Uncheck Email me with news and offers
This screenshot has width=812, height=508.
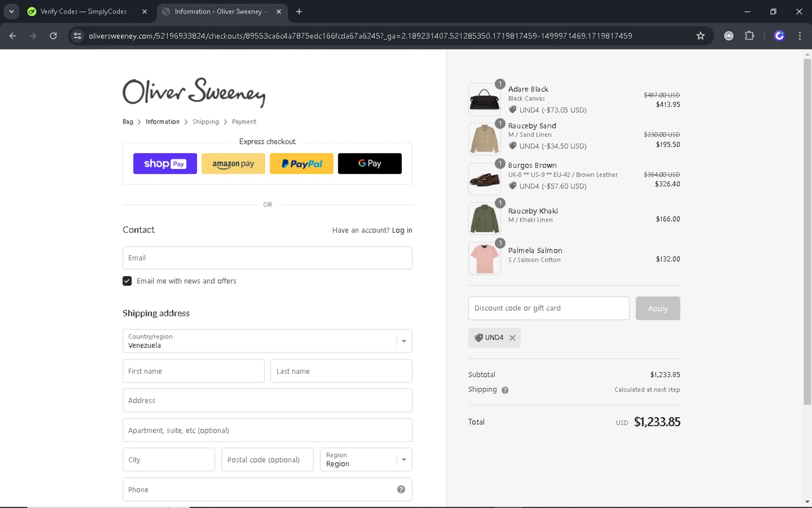[127, 281]
